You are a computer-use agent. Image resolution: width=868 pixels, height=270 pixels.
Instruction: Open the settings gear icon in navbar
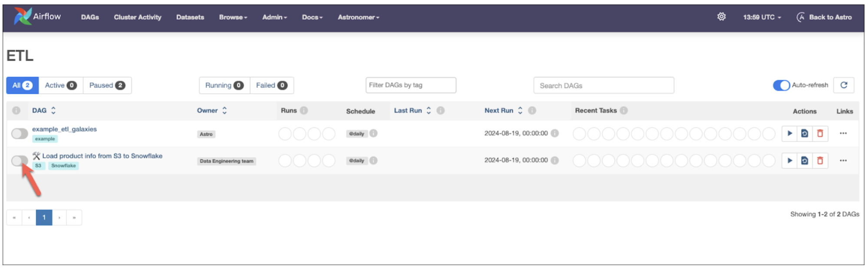tap(721, 17)
